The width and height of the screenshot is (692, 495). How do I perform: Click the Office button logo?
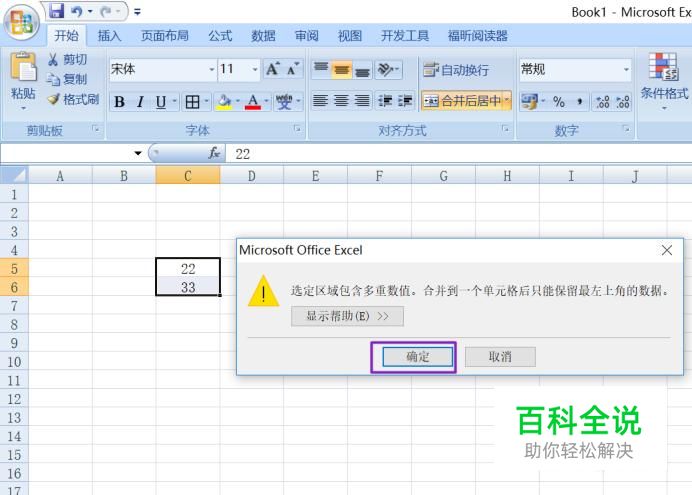coord(22,21)
